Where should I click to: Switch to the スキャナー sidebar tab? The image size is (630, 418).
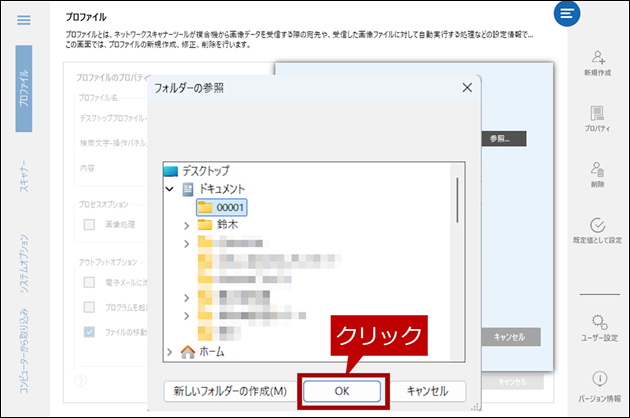tap(25, 175)
